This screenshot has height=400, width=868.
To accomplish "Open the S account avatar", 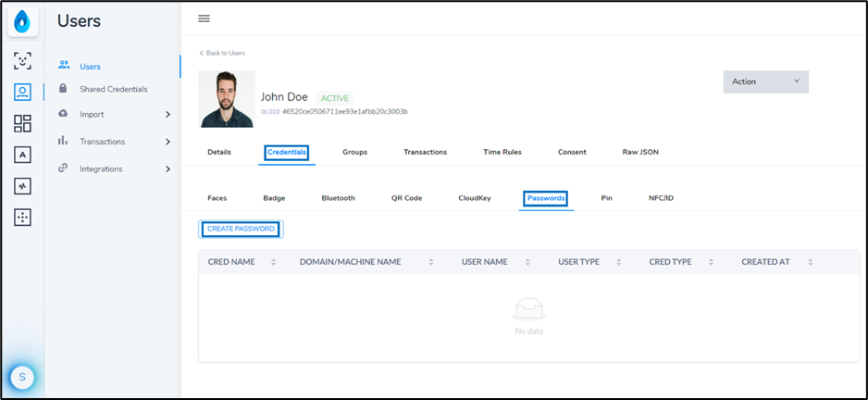I will (x=22, y=377).
